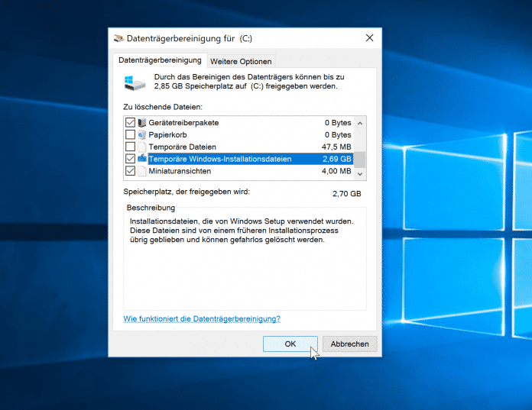The image size is (532, 410).
Task: Click the Disk Cleanup icon in title bar
Action: (x=118, y=37)
